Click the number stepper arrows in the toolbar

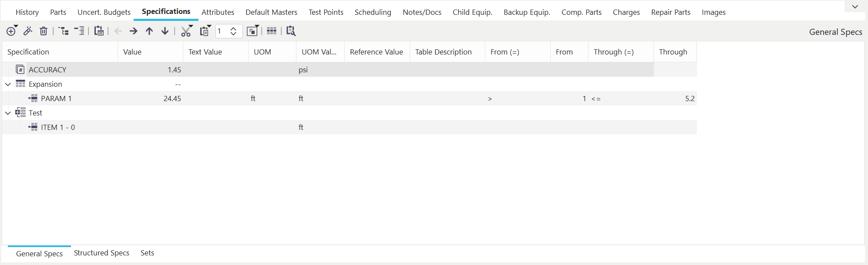click(x=233, y=31)
